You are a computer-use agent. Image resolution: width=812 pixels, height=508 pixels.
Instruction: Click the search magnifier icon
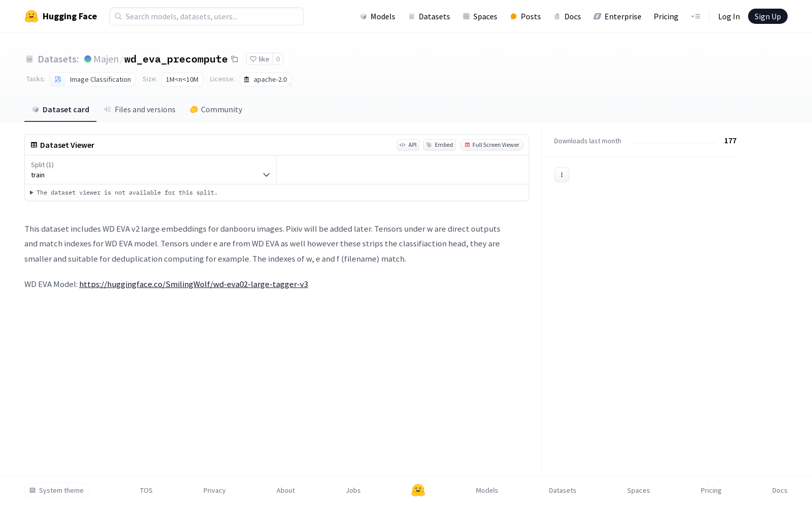tap(118, 16)
